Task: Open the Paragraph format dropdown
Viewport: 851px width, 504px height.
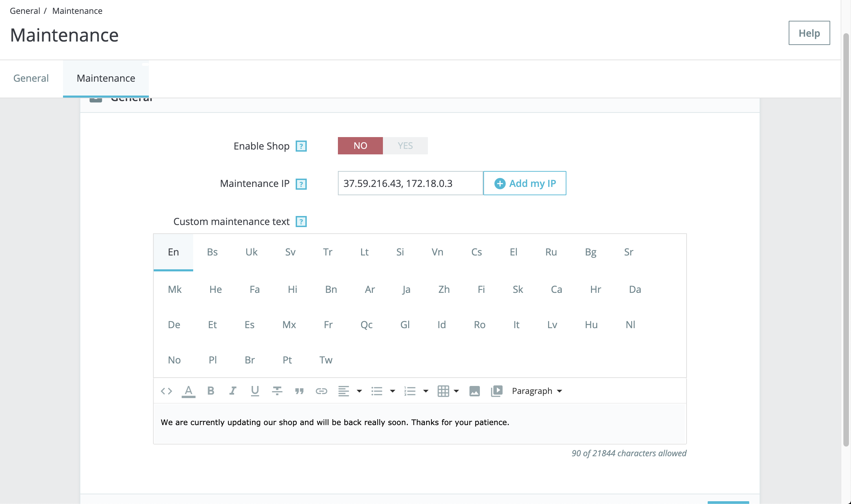Action: [x=536, y=391]
